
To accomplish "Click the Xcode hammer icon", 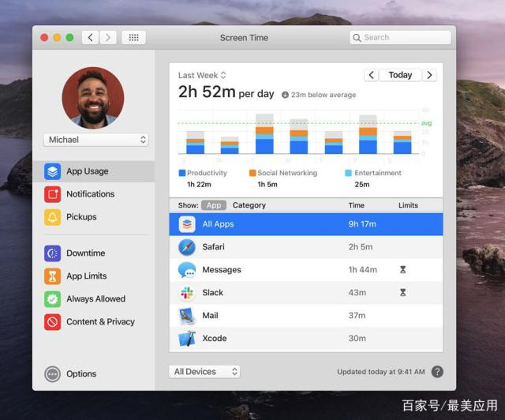I will point(187,339).
